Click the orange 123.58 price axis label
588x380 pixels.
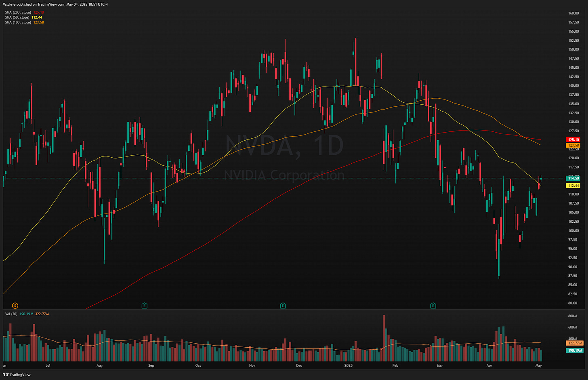[574, 145]
